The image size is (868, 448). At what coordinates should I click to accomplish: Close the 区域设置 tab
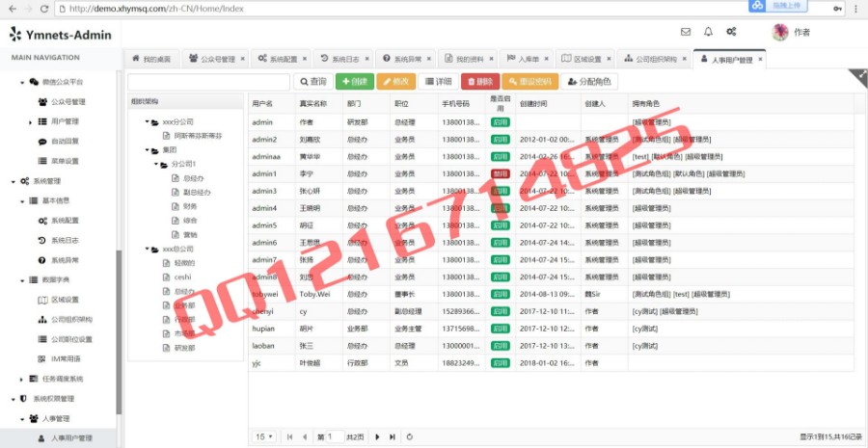tap(609, 59)
